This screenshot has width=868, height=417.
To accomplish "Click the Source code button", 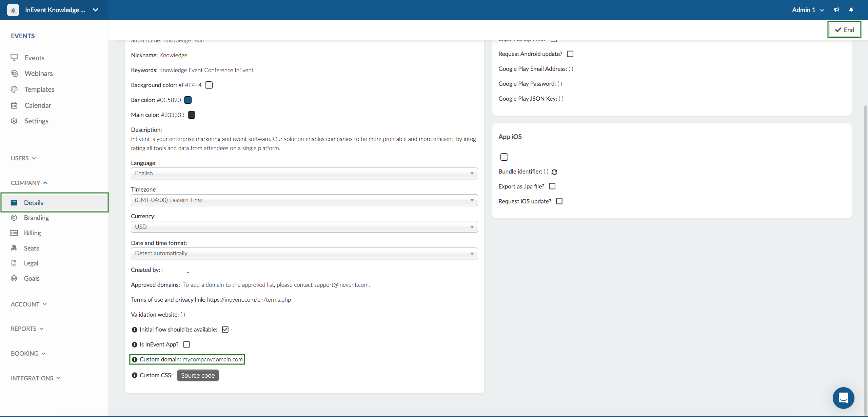I will pyautogui.click(x=197, y=375).
